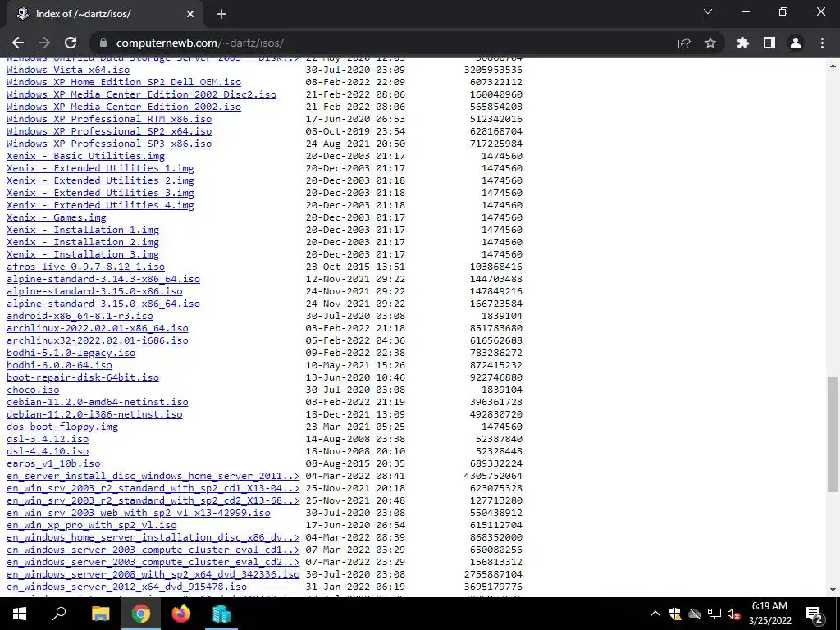The height and width of the screenshot is (630, 840).
Task: Open Xenix - Games.img link
Action: point(57,217)
